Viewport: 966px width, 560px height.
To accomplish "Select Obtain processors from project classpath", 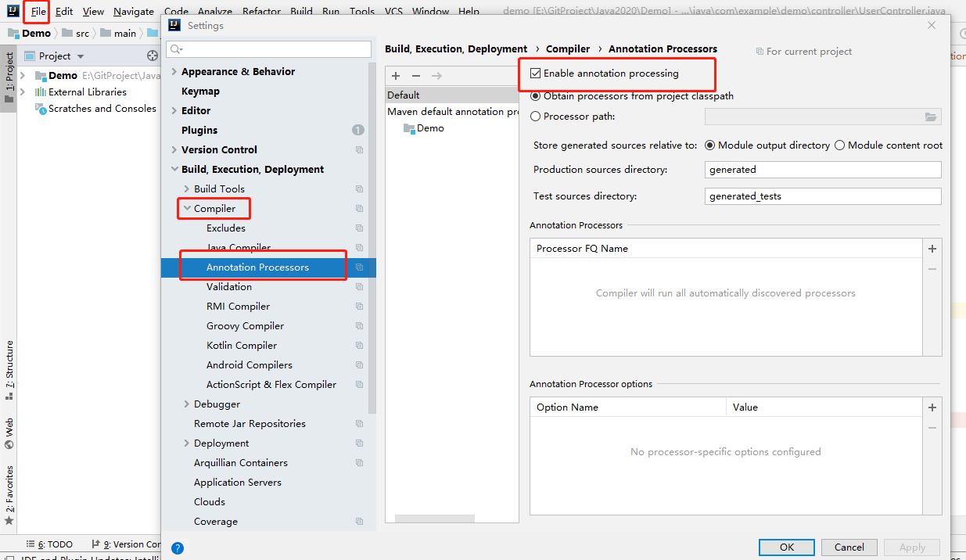I will [x=536, y=96].
